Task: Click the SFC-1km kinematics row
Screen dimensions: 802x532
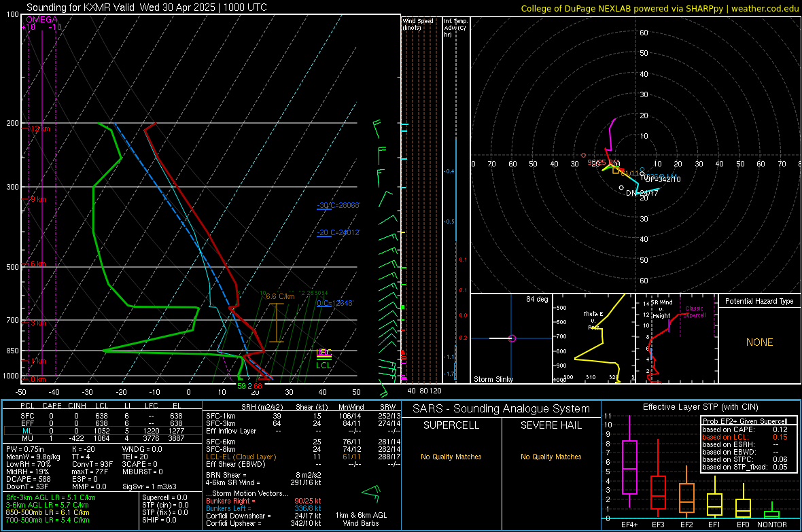Action: point(303,416)
